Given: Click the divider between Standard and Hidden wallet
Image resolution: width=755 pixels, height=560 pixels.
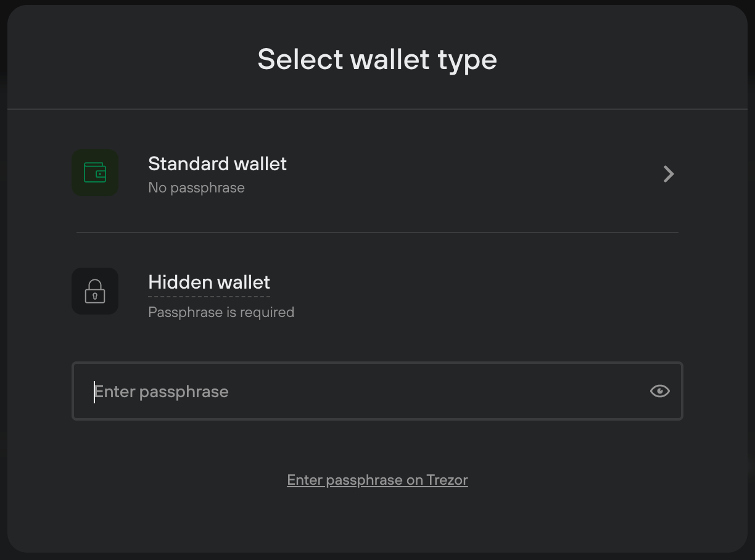Looking at the screenshot, I should (x=377, y=233).
